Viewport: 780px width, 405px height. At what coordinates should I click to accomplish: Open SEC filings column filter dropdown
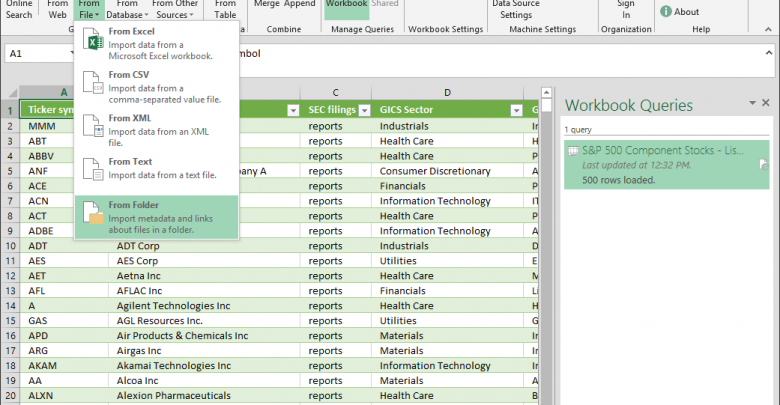tap(365, 110)
